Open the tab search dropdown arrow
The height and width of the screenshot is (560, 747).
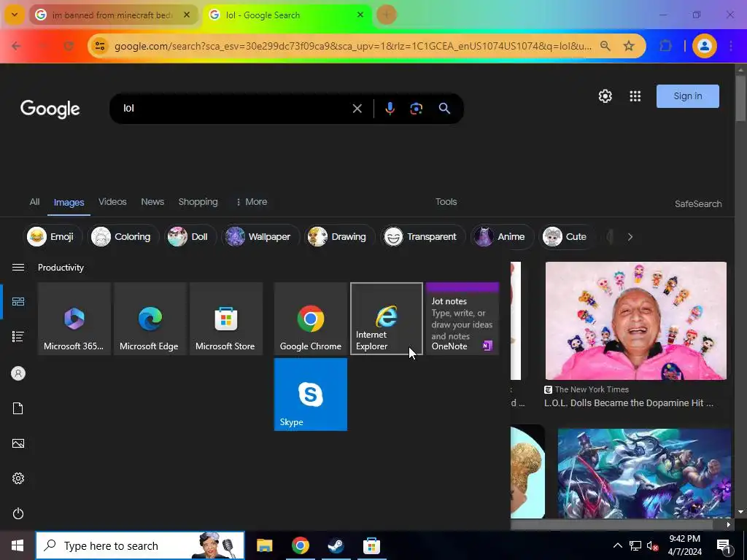(15, 15)
